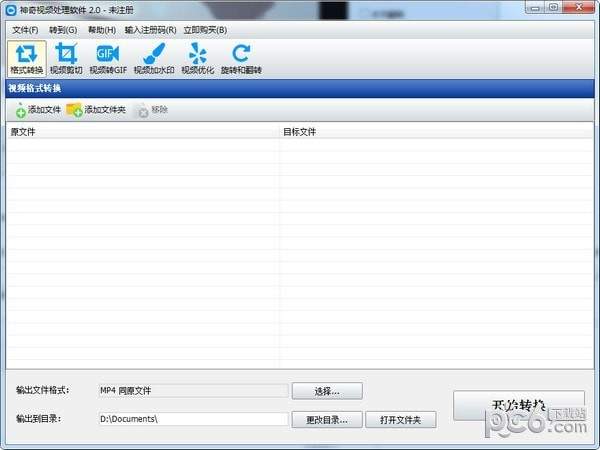Open the 视频加水印 watermark tool
This screenshot has height=450, width=600.
coord(153,59)
